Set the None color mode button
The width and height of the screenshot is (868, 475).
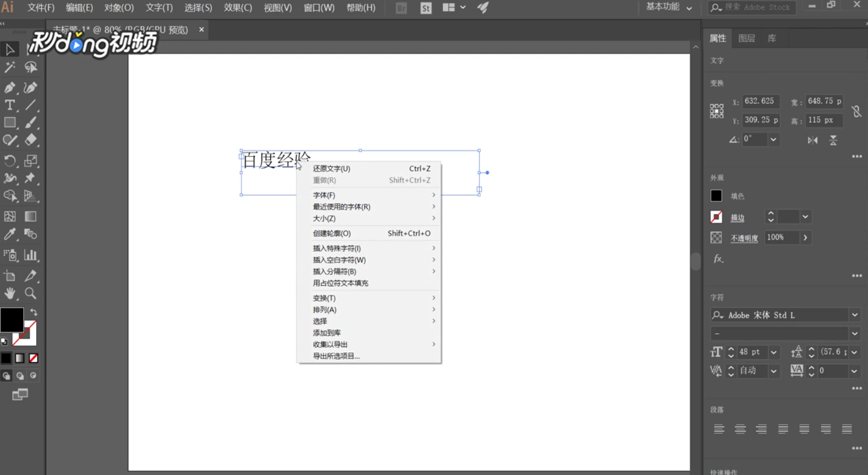click(34, 358)
